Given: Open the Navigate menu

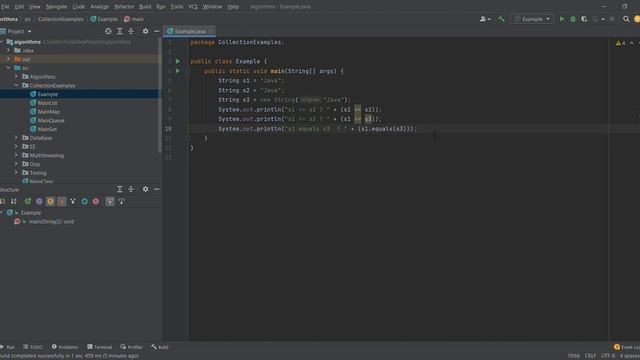Looking at the screenshot, I should [x=56, y=7].
